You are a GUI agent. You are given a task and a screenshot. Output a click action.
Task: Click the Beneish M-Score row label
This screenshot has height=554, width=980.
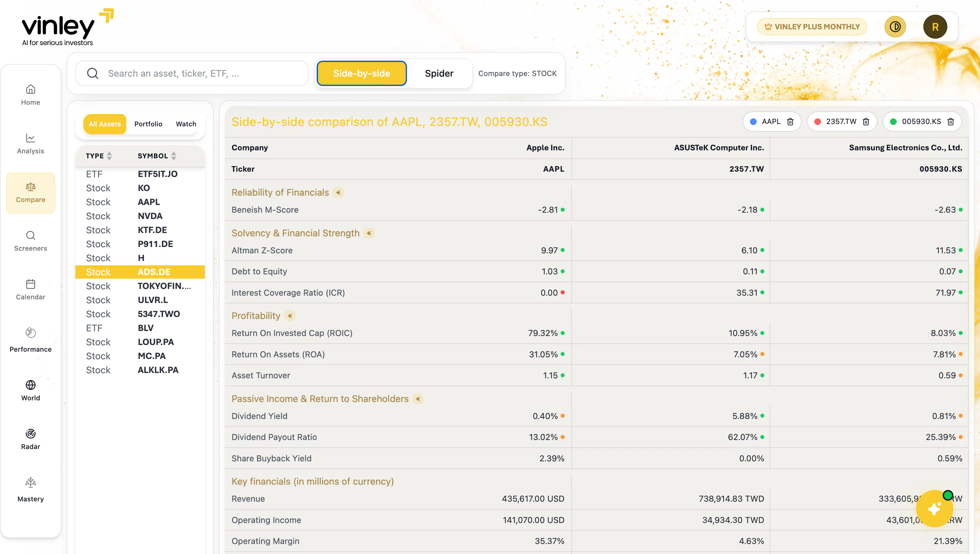tap(265, 210)
